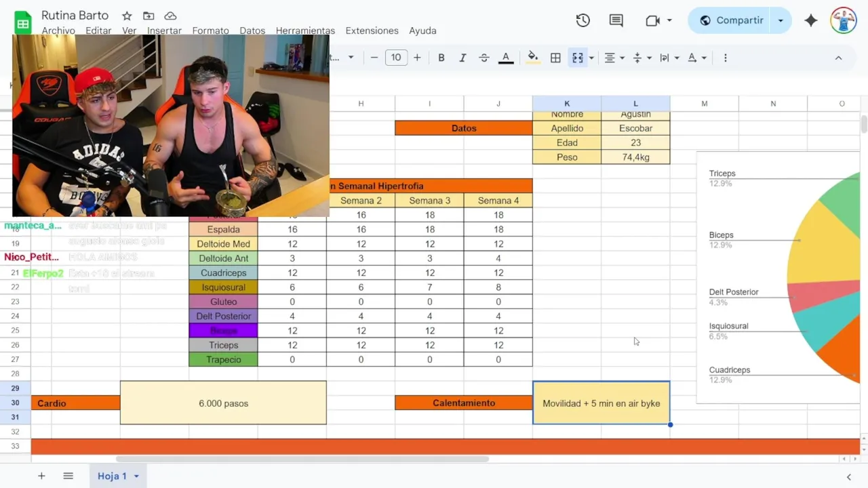Open the Herramientas menu
868x488 pixels.
[x=305, y=30]
